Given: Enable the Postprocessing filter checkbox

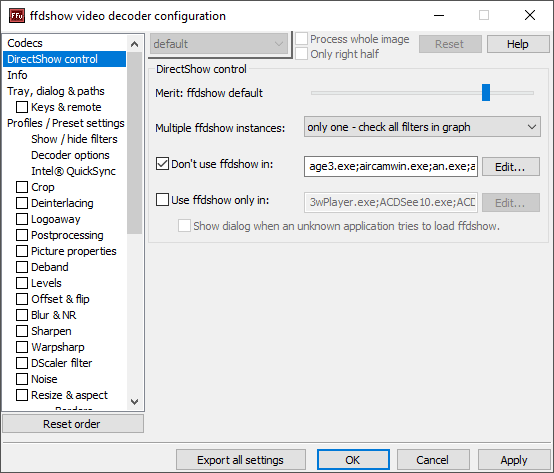Looking at the screenshot, I should coord(22,235).
